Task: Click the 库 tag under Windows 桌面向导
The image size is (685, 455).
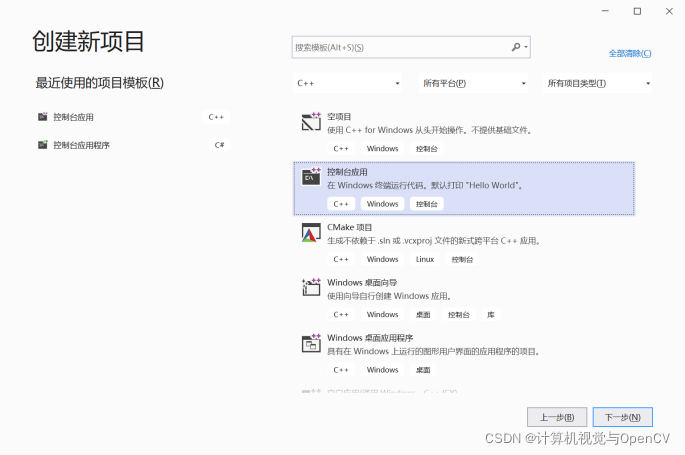Action: pyautogui.click(x=491, y=314)
